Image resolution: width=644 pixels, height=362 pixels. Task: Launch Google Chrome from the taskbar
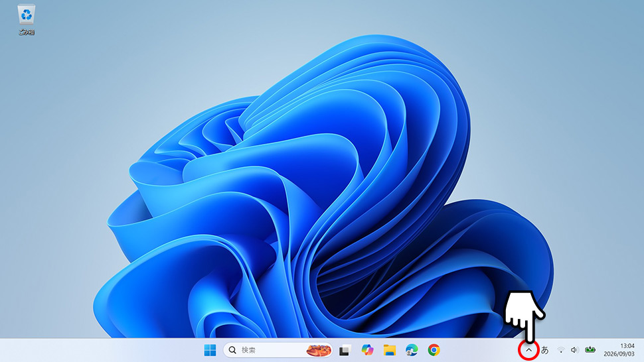point(434,349)
